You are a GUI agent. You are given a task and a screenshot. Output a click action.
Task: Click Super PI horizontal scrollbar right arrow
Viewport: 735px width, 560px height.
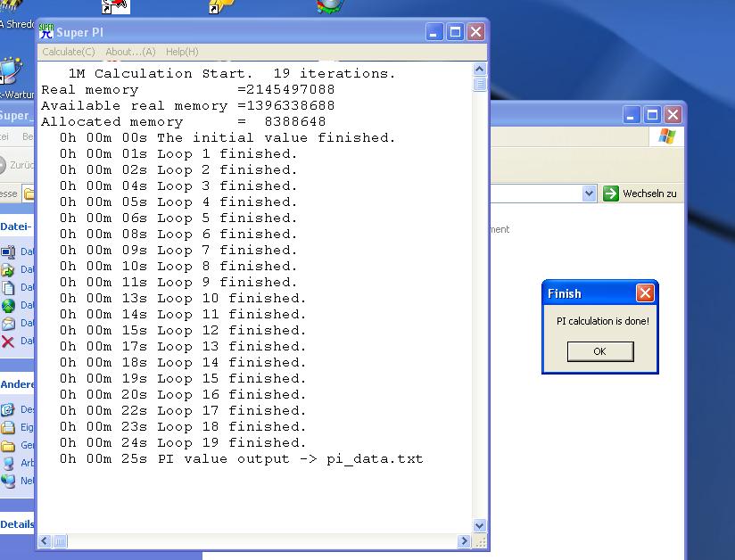pos(464,541)
